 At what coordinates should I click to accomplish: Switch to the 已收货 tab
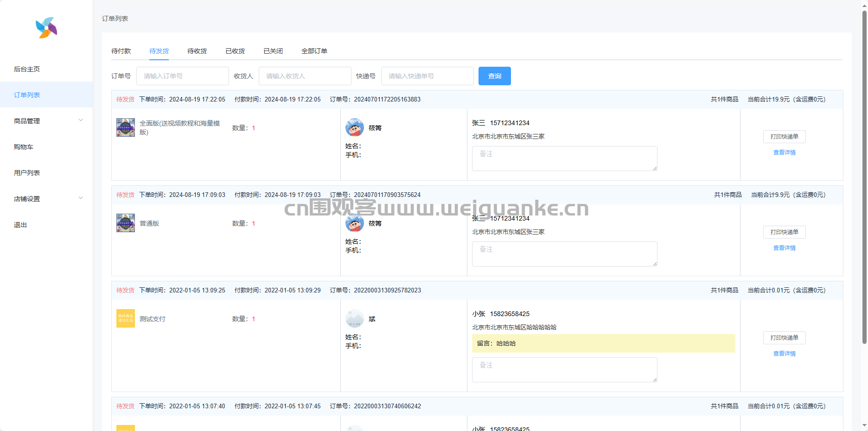click(235, 51)
